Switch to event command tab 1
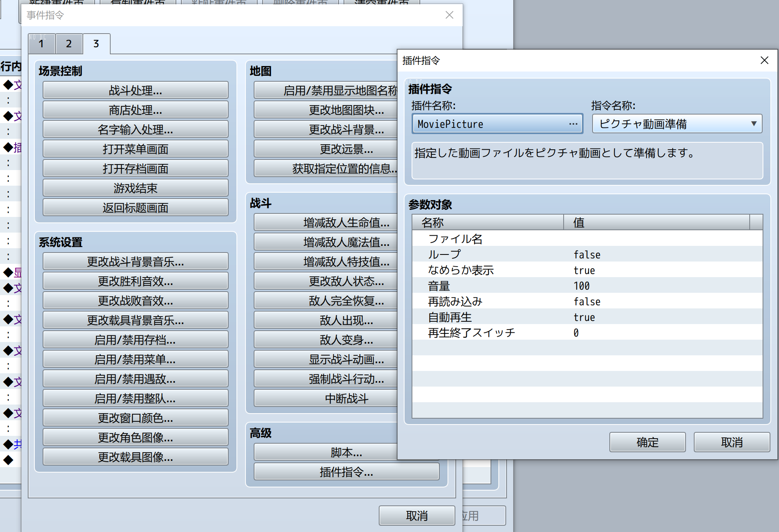The image size is (779, 532). click(41, 44)
